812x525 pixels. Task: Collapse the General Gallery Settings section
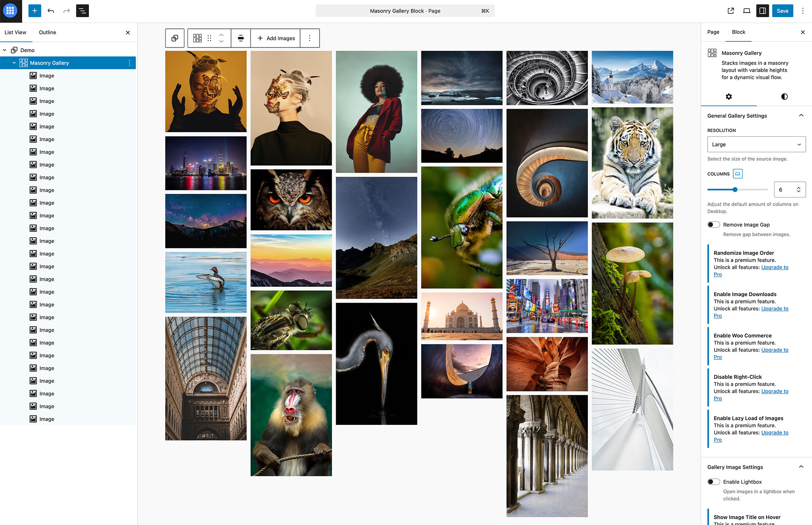(801, 116)
